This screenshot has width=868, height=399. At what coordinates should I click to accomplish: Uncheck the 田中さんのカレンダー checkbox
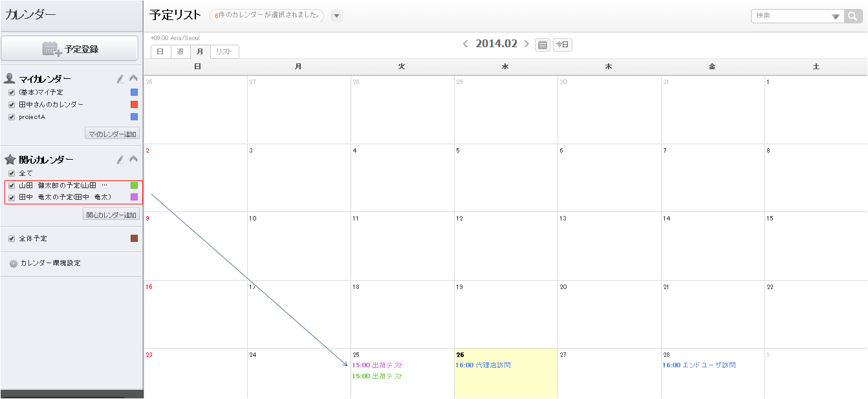pos(12,105)
